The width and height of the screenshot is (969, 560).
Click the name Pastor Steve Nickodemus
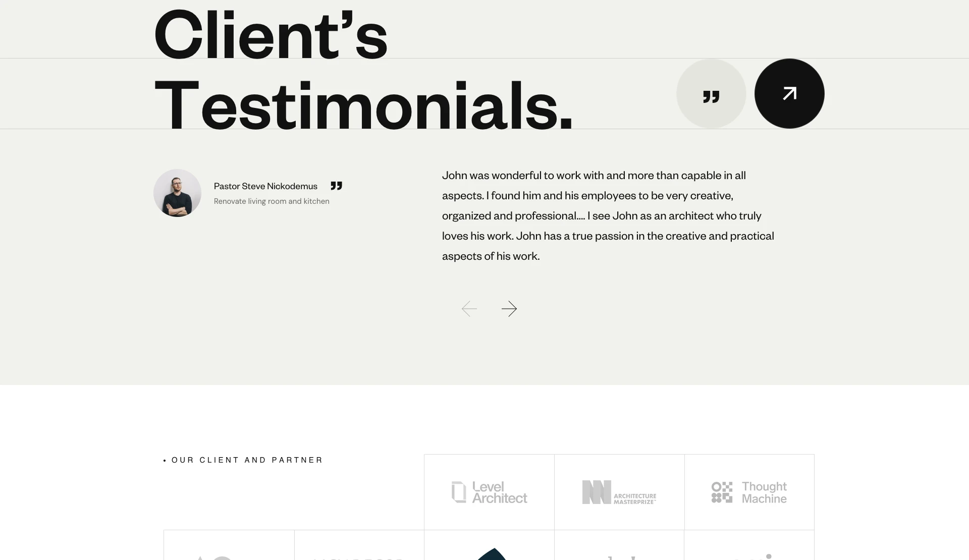click(265, 186)
